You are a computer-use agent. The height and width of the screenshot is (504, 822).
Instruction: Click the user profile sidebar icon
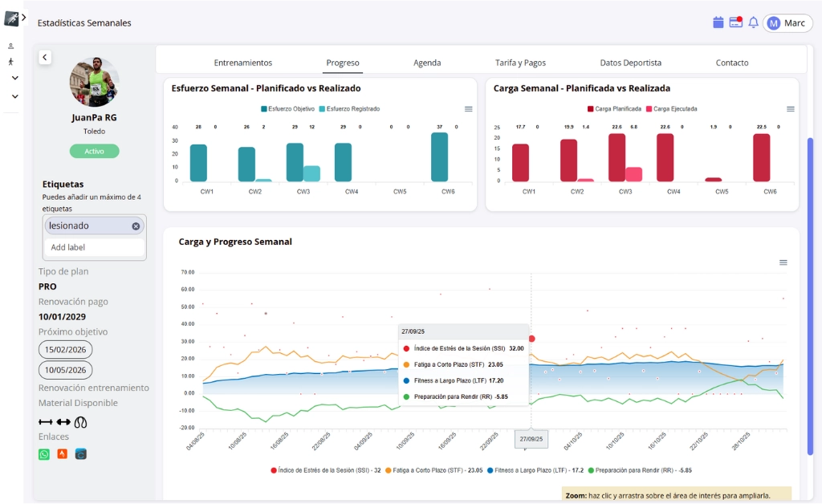click(11, 47)
